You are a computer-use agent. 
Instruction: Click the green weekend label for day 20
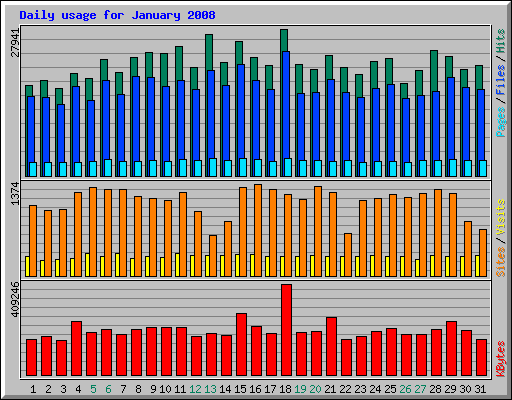coord(315,389)
